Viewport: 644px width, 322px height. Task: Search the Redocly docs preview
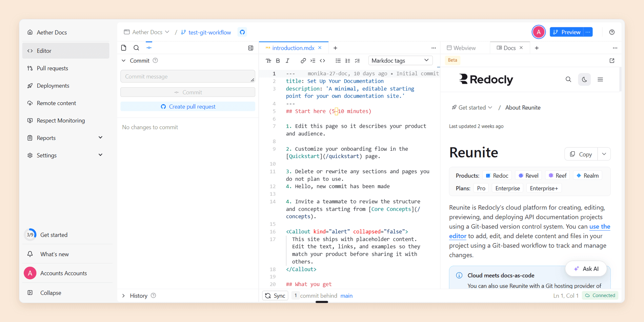coord(568,80)
